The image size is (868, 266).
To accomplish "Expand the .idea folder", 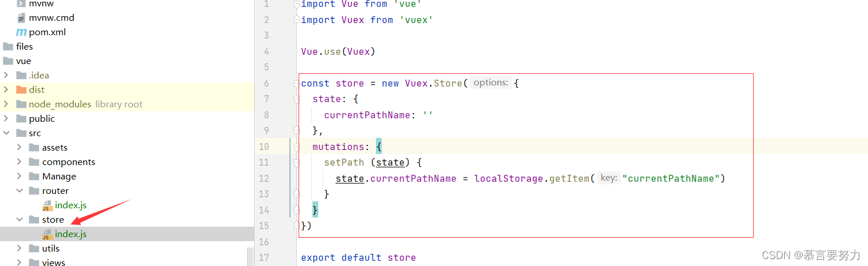I will pos(6,76).
